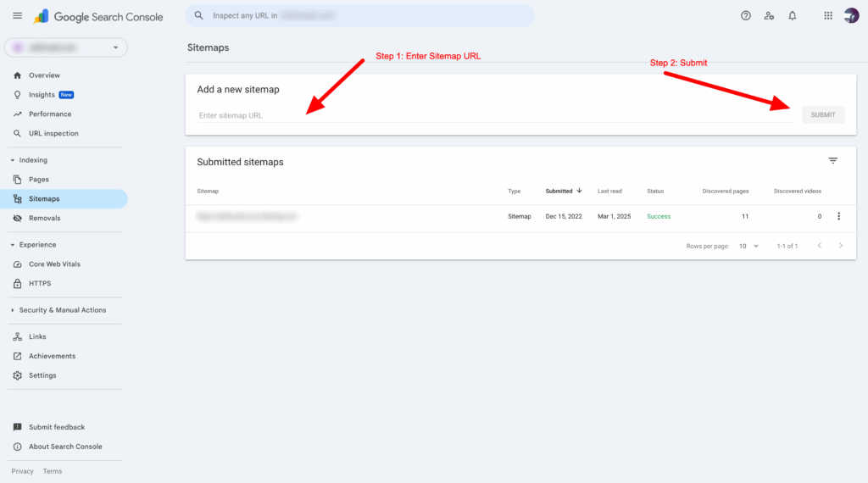The width and height of the screenshot is (868, 483).
Task: Click the Links network icon
Action: pos(17,336)
